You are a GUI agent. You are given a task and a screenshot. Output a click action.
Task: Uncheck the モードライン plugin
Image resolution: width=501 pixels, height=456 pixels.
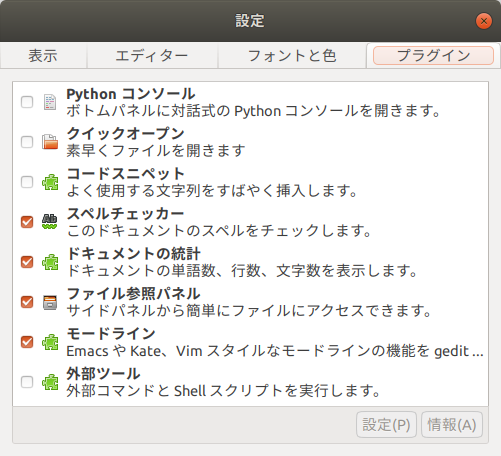(x=27, y=342)
